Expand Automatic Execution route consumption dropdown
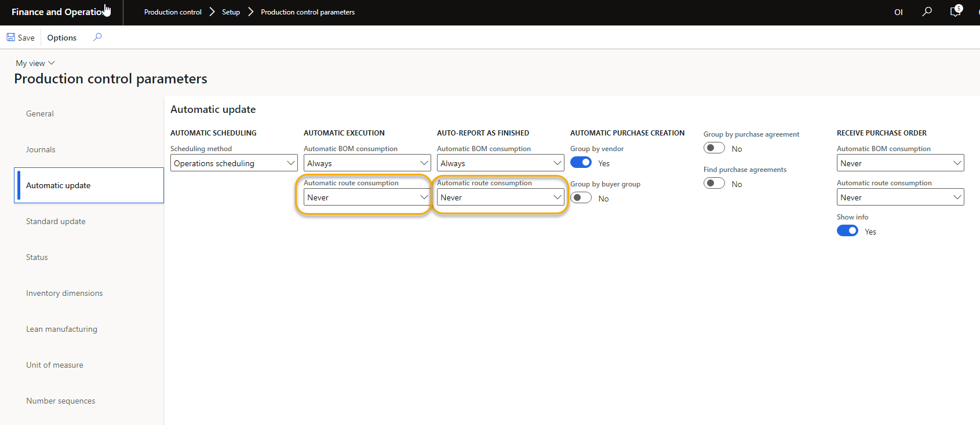Image resolution: width=980 pixels, height=425 pixels. tap(367, 197)
